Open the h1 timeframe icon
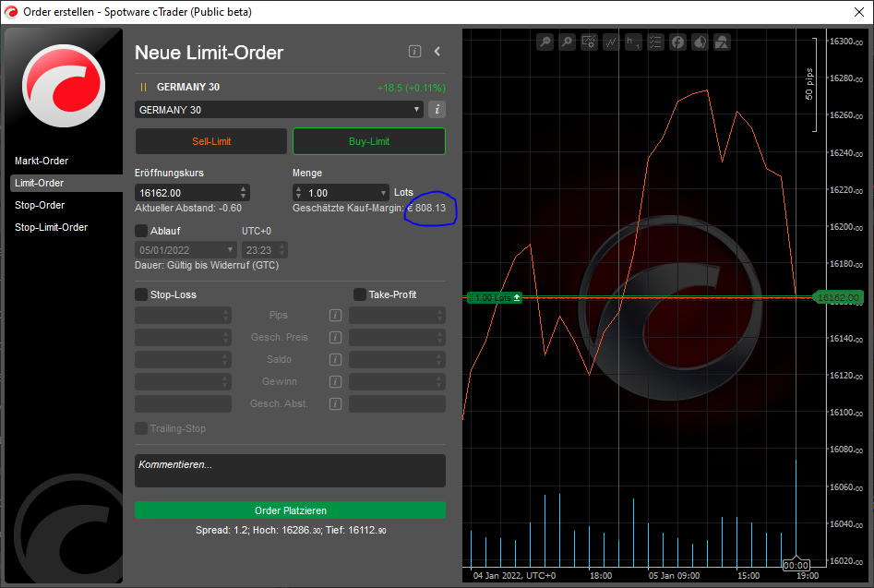The height and width of the screenshot is (588, 874). 633,42
